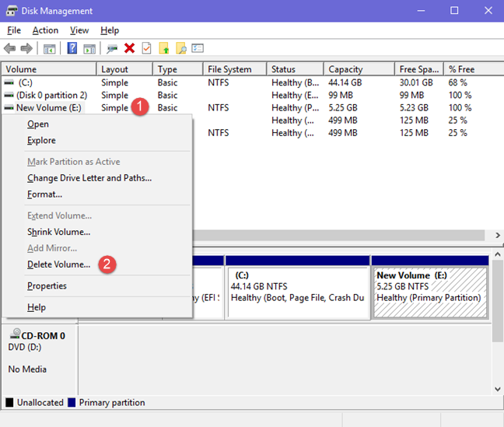
Task: Click the Show/Hide Console Tree icon
Action: (49, 49)
